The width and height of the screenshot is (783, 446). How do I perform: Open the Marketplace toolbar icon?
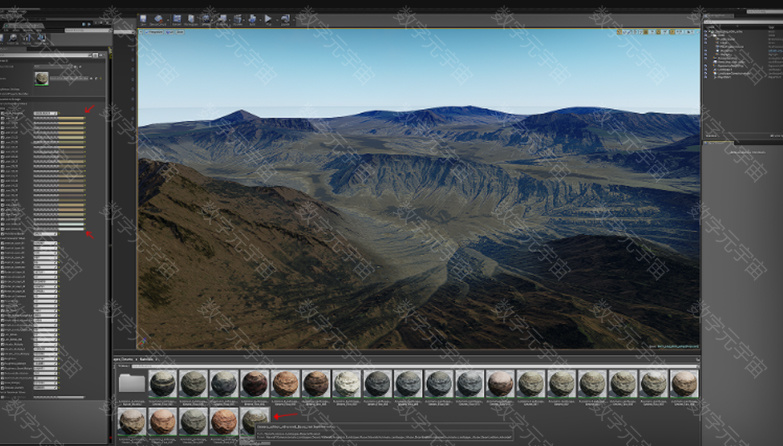[x=191, y=19]
